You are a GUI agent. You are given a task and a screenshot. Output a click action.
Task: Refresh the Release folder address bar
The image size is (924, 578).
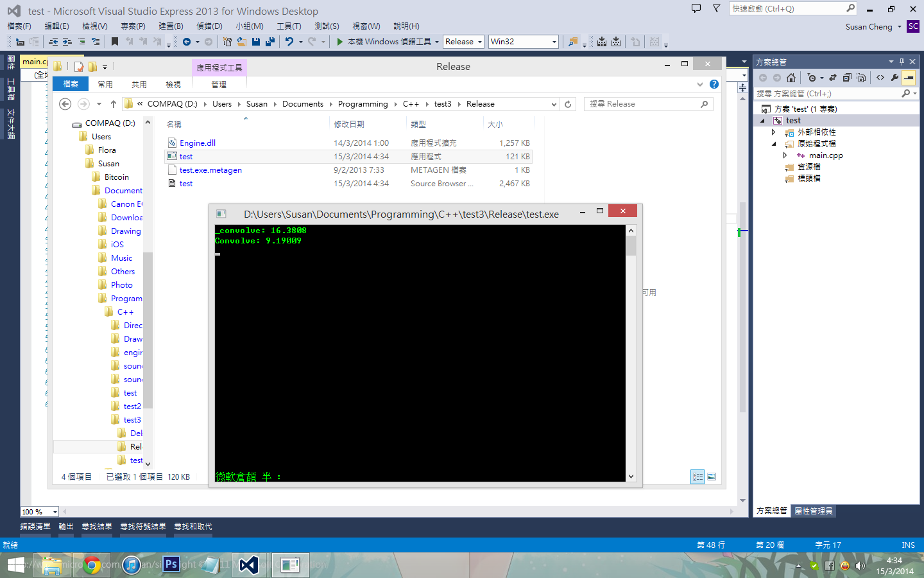coord(568,104)
